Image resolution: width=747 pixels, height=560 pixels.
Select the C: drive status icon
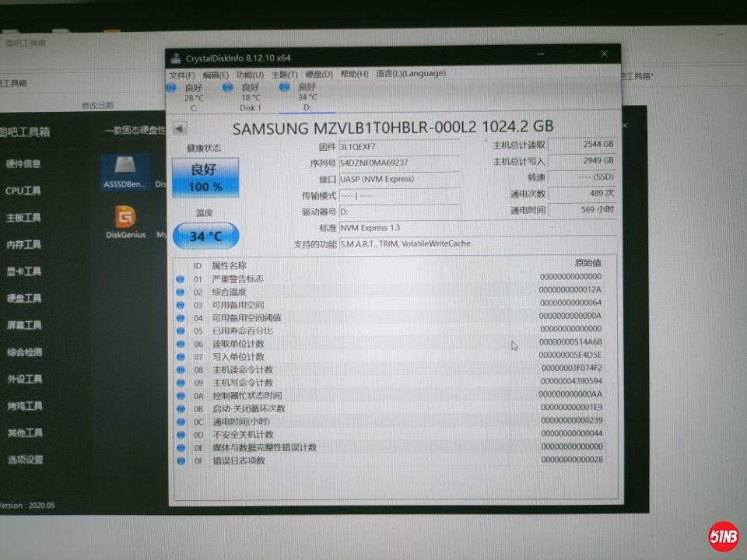pos(173,88)
